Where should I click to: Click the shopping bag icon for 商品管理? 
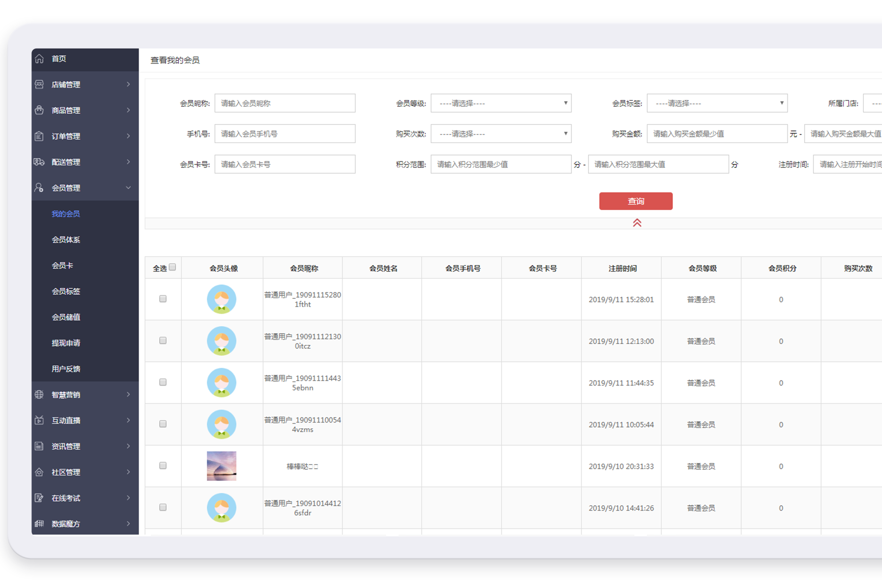39,110
